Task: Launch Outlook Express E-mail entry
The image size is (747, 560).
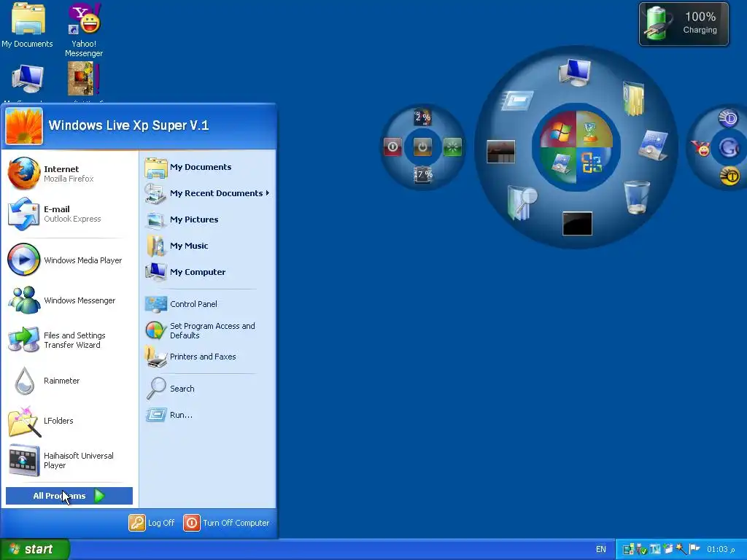Action: (69, 214)
